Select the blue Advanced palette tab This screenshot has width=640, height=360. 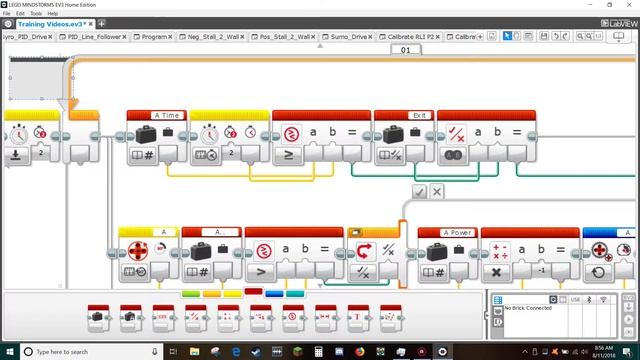(274, 294)
